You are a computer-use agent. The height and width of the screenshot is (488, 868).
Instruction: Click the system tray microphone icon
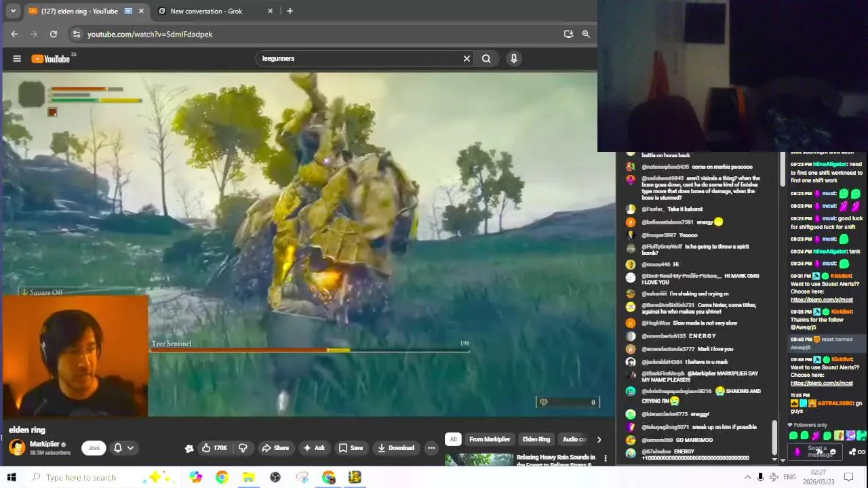[760, 477]
